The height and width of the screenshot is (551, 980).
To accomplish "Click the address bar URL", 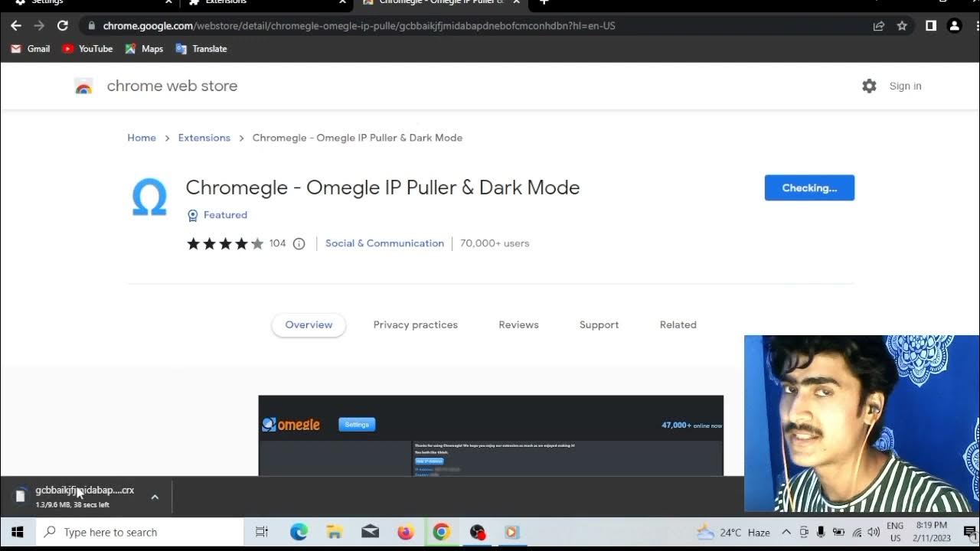I will tap(359, 26).
